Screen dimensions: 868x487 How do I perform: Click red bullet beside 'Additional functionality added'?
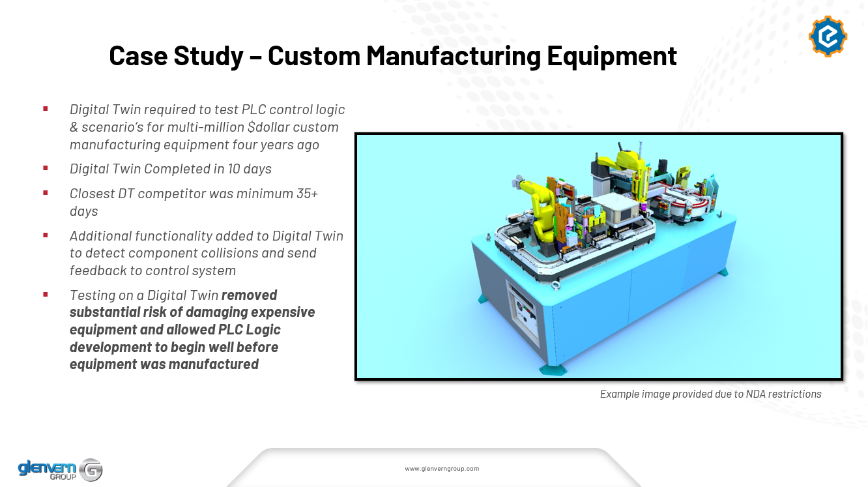pos(46,235)
